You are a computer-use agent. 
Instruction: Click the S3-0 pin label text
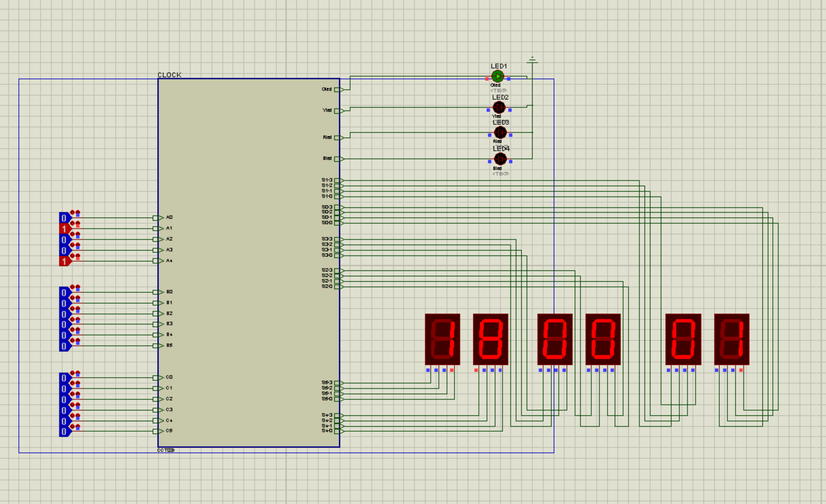coord(327,255)
